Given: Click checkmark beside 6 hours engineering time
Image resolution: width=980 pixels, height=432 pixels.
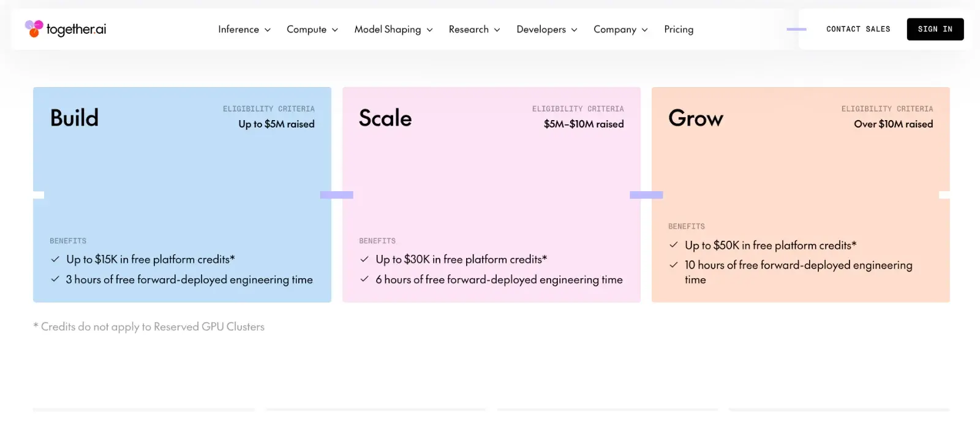Looking at the screenshot, I should (364, 279).
